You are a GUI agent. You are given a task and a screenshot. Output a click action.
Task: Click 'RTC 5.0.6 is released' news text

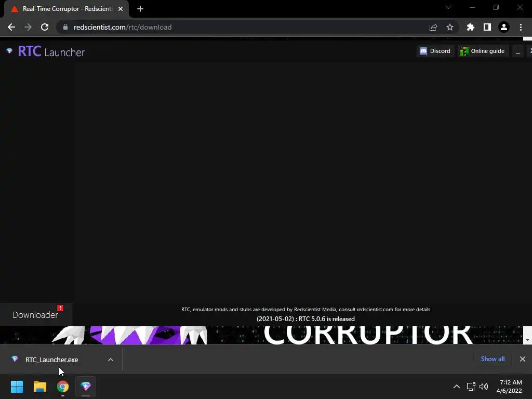pyautogui.click(x=305, y=319)
